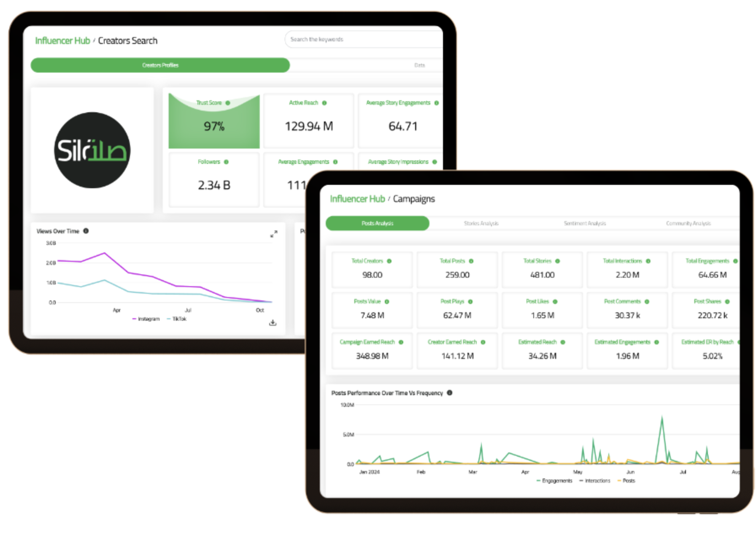
Task: Click the Views Over Time info icon
Action: (x=86, y=231)
